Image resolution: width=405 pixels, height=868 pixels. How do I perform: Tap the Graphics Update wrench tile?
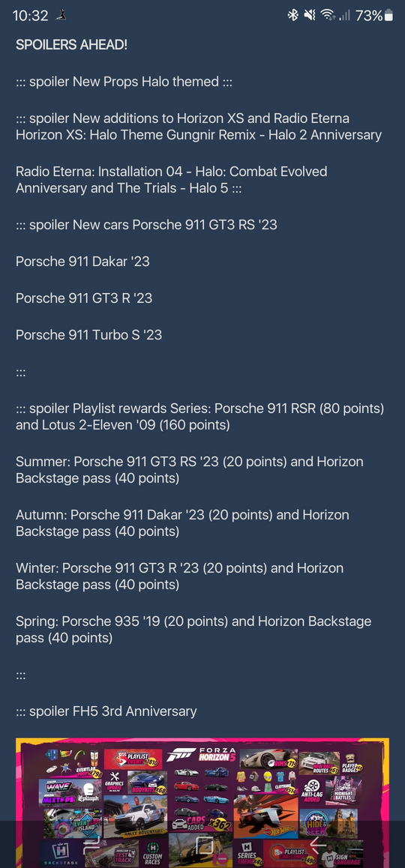point(115,783)
